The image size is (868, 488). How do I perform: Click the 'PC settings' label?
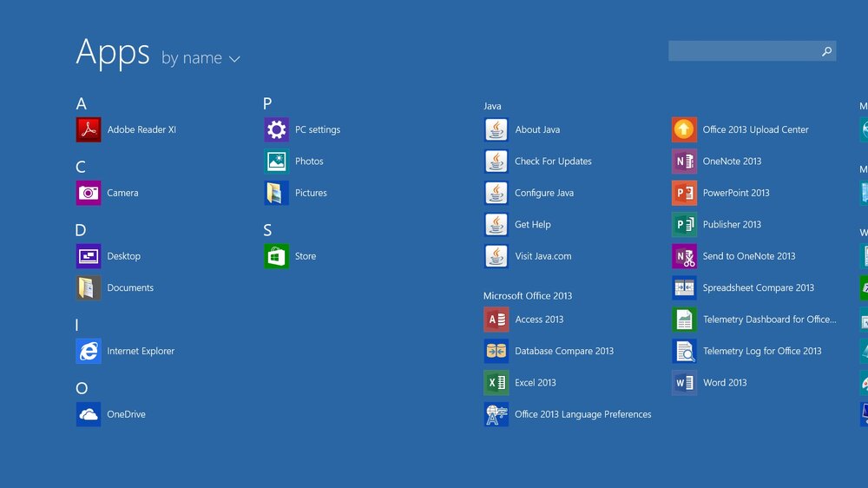point(318,129)
